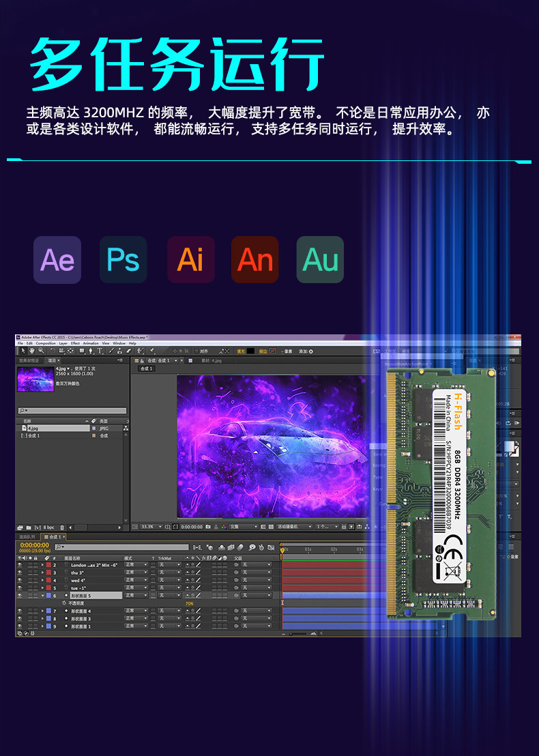Open blend mode dropdown for London layer

coord(136,564)
